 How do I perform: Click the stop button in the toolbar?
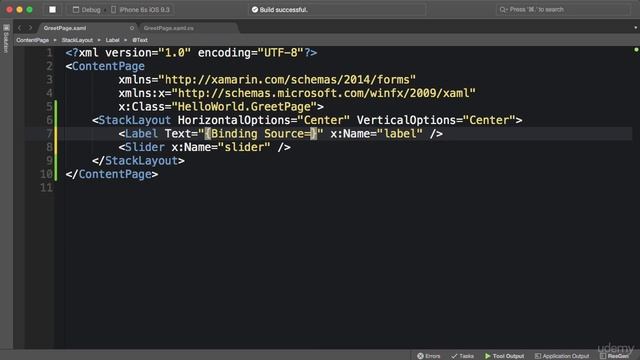point(52,9)
